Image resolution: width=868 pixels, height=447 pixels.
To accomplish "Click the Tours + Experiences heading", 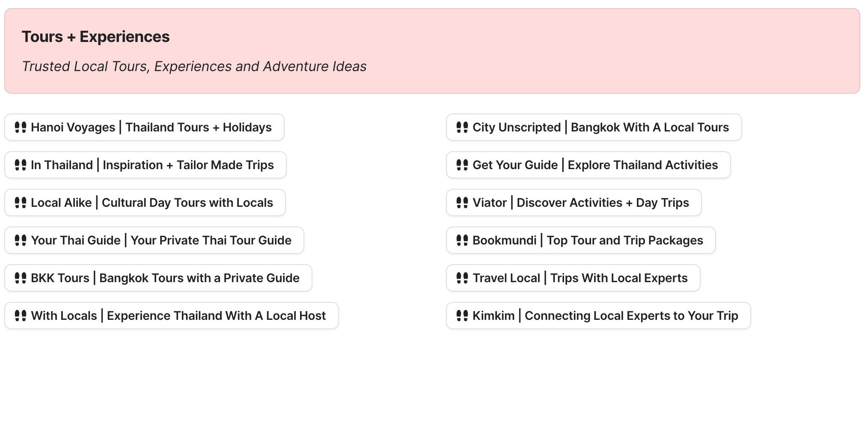I will 96,37.
